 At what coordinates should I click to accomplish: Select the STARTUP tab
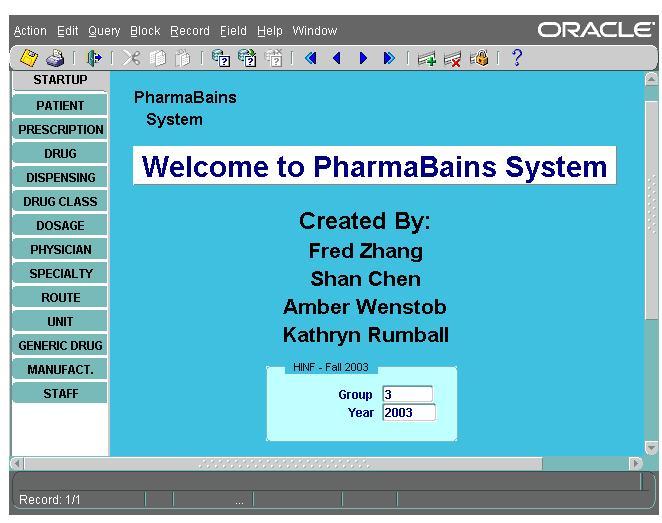(60, 80)
